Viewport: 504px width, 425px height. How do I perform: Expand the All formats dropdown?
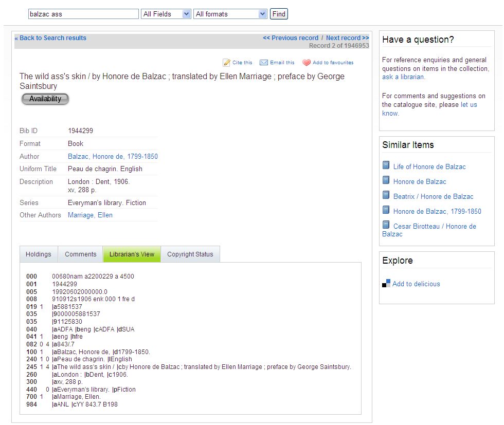click(230, 14)
